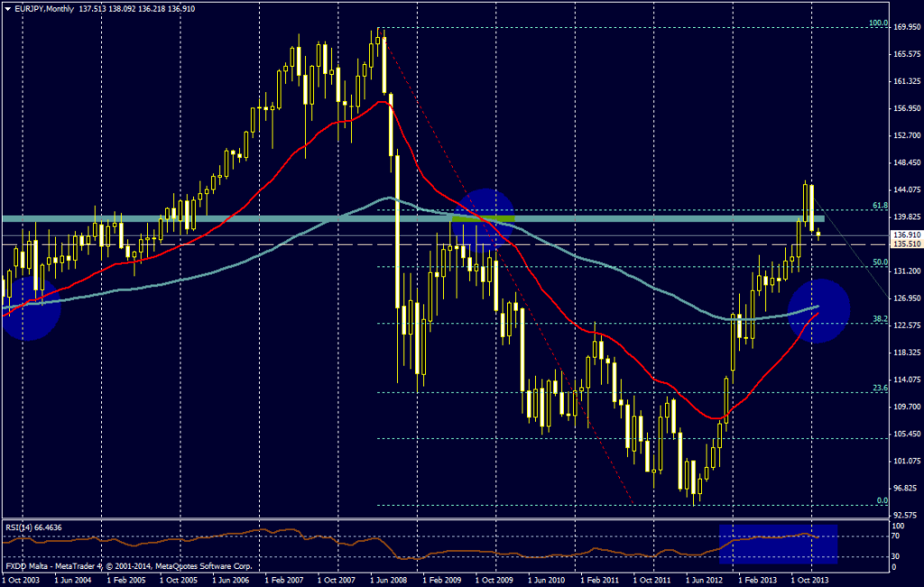Image resolution: width=924 pixels, height=587 pixels.
Task: Select the 100.0 Fibonacci level label
Action: (x=878, y=23)
